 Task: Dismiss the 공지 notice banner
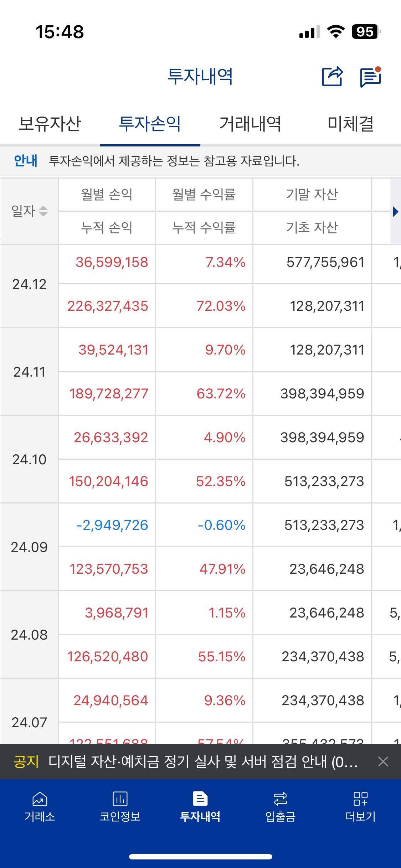(x=383, y=761)
